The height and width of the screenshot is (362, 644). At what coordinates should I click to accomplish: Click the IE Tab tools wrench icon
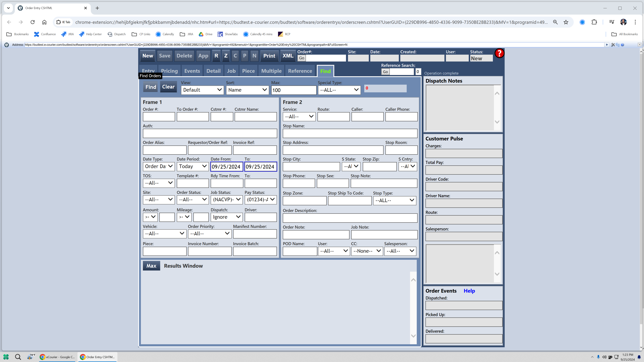613,45
